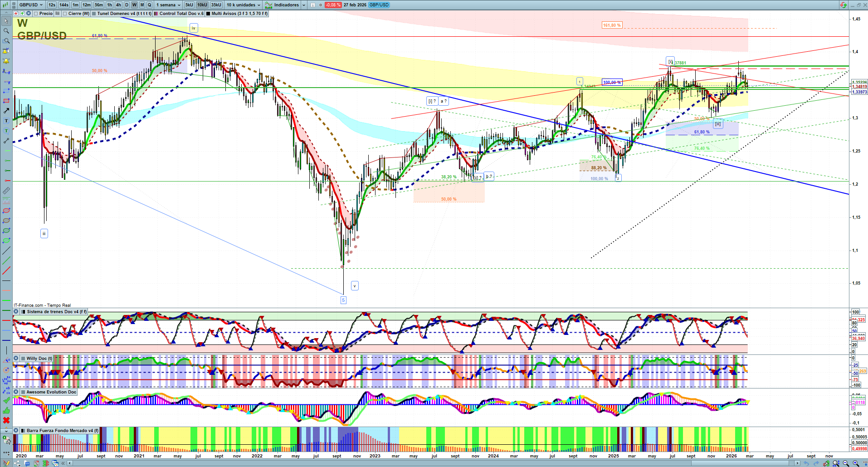
Task: Pick the segment line tool
Action: click(6, 141)
